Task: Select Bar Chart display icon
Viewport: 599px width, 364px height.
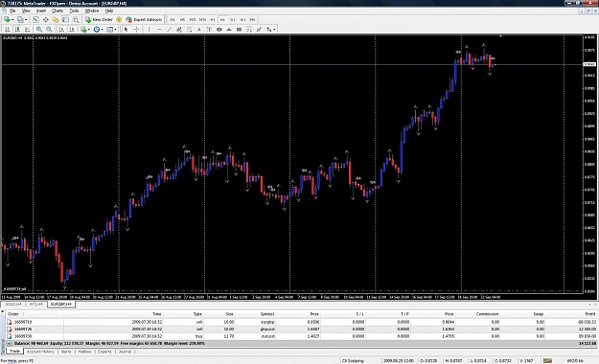Action: (x=8, y=30)
